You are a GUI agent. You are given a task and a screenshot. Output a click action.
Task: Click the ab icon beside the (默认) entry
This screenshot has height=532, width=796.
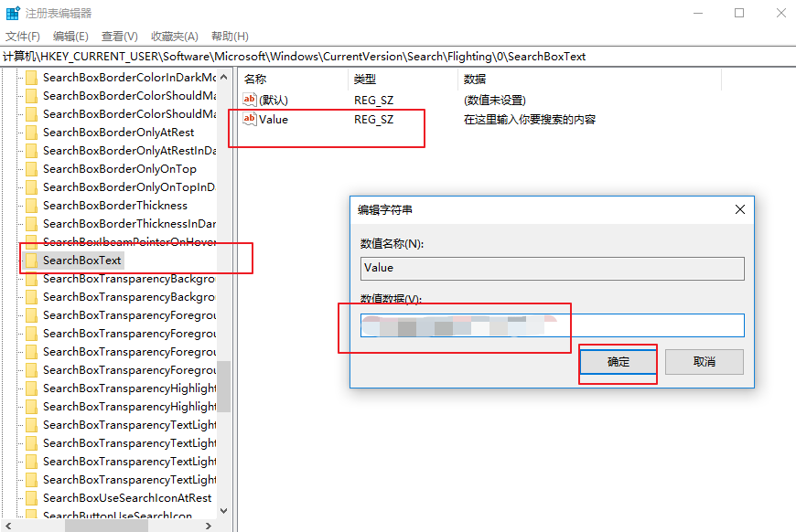248,100
